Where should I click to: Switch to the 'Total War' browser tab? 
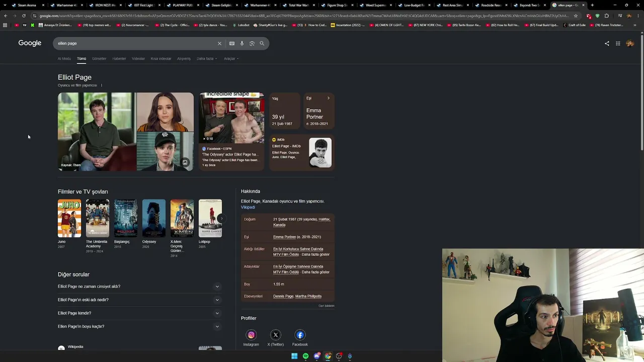[298, 5]
